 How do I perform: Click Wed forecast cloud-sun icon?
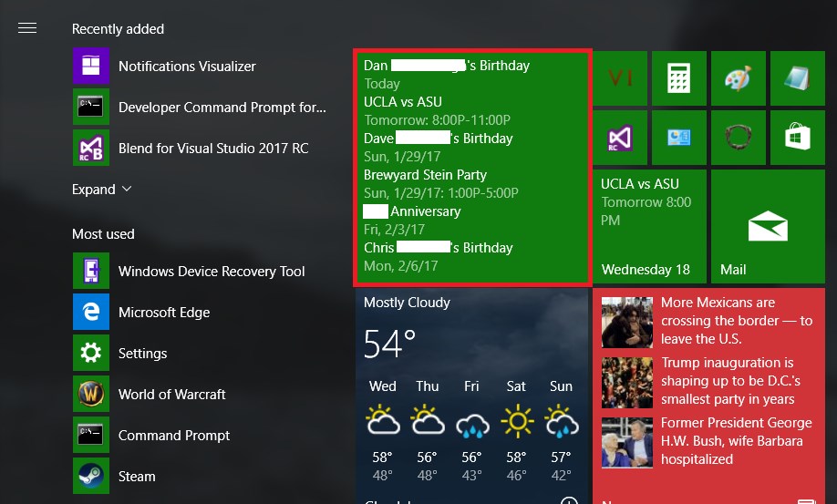(383, 420)
